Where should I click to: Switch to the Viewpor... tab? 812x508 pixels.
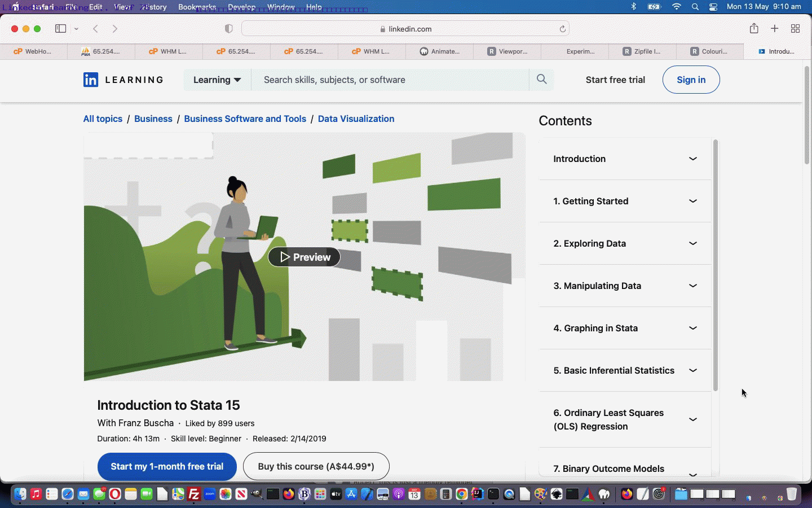(x=507, y=51)
